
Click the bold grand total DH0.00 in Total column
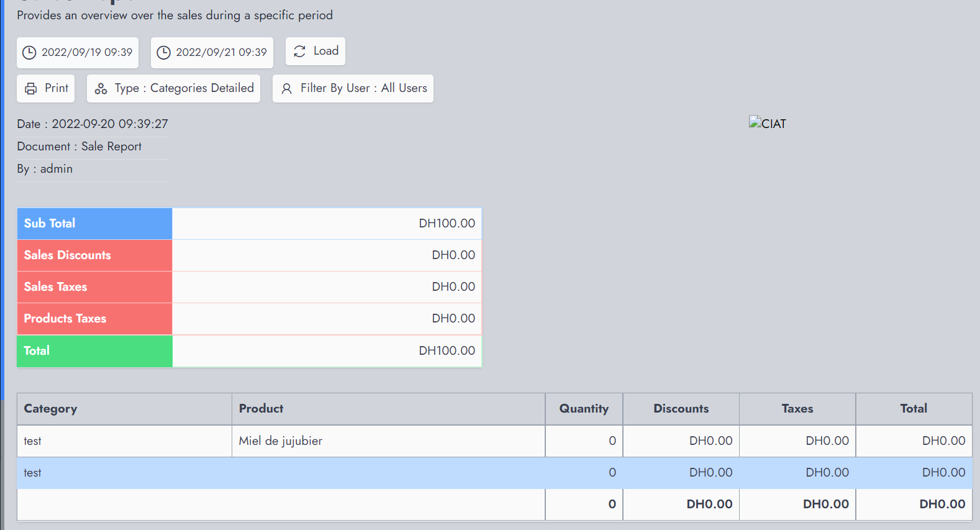[x=942, y=505]
